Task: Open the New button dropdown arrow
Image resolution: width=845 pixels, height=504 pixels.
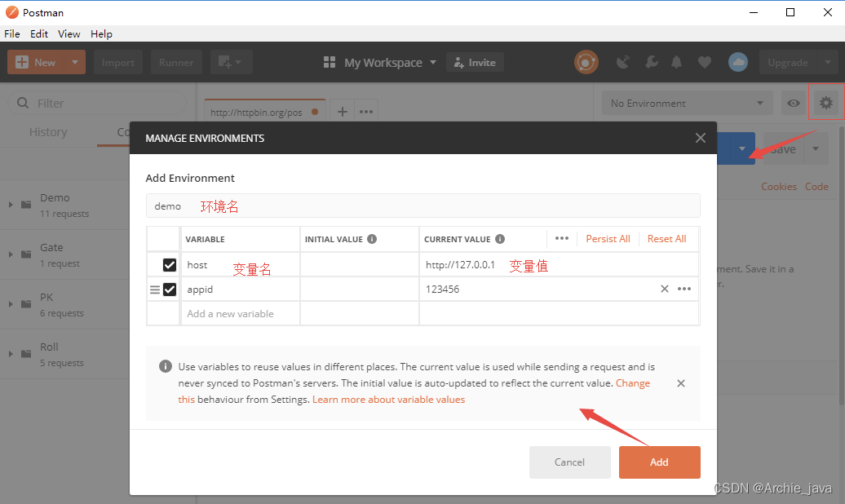Action: click(x=75, y=63)
